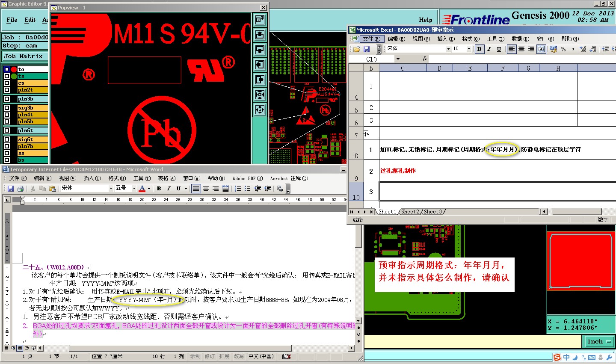Open Excel Name Box dropdown
The image size is (616, 364).
(x=398, y=59)
